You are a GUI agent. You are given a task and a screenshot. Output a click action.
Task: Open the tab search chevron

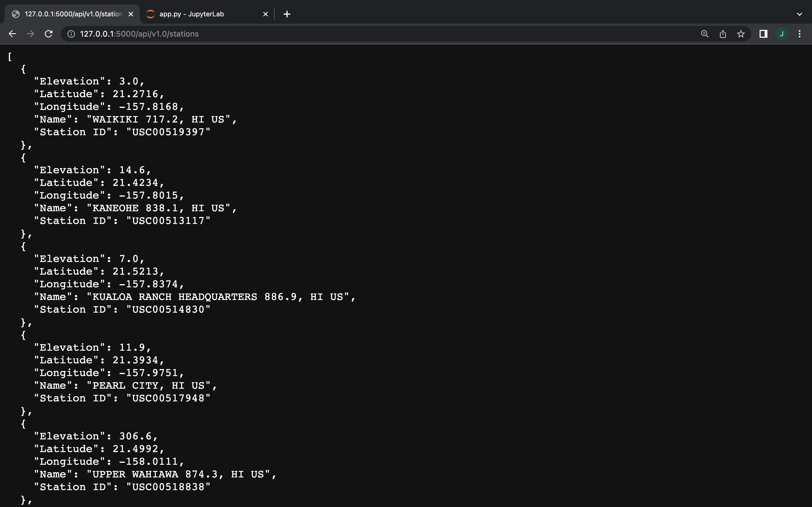[799, 14]
